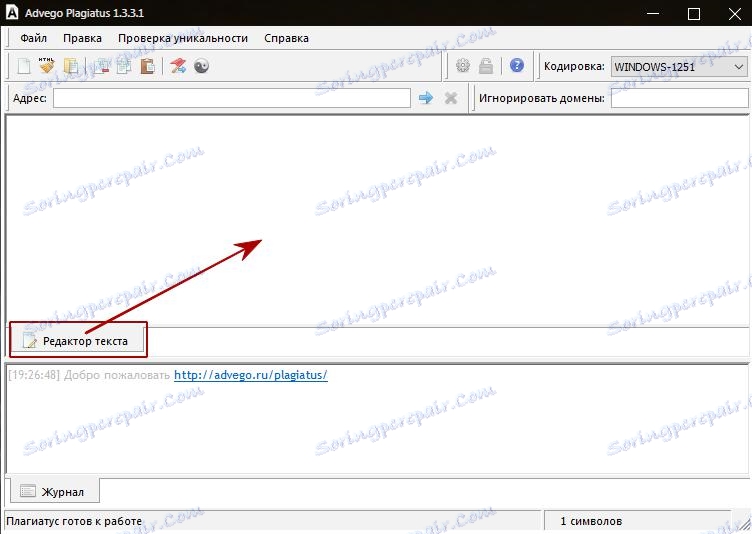
Task: Click the Игнорировать домены: label
Action: pyautogui.click(x=541, y=98)
